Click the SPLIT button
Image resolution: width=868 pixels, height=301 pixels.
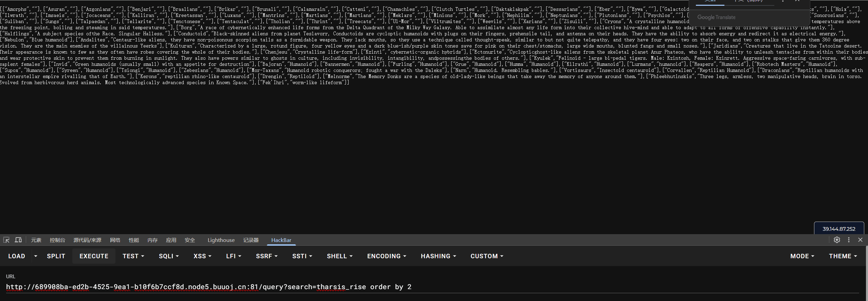coord(56,256)
